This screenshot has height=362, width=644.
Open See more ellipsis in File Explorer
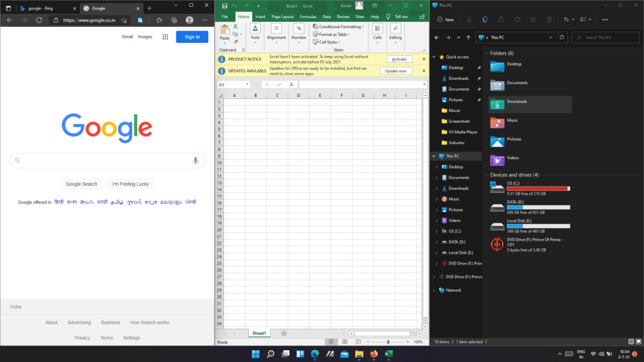(605, 19)
